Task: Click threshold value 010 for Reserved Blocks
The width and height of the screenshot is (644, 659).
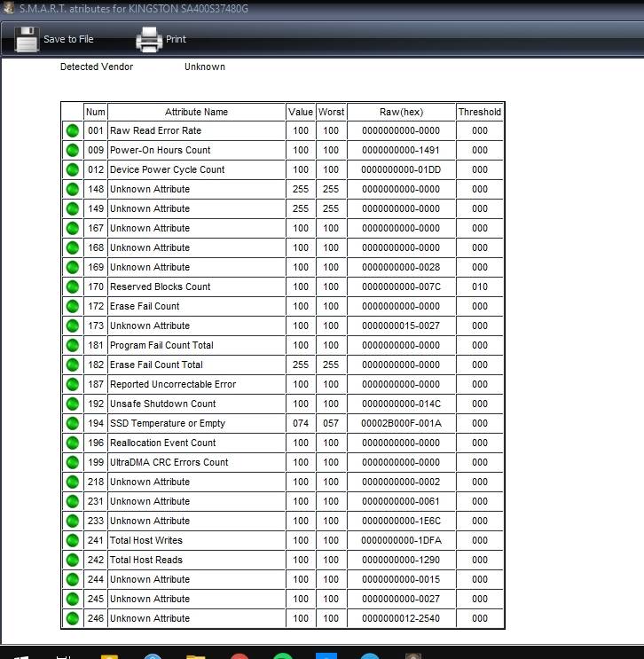Action: [480, 286]
